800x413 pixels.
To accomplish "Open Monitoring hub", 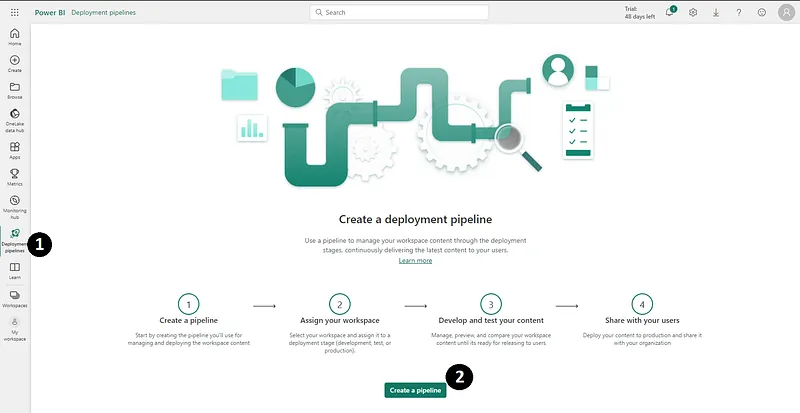I will (15, 207).
